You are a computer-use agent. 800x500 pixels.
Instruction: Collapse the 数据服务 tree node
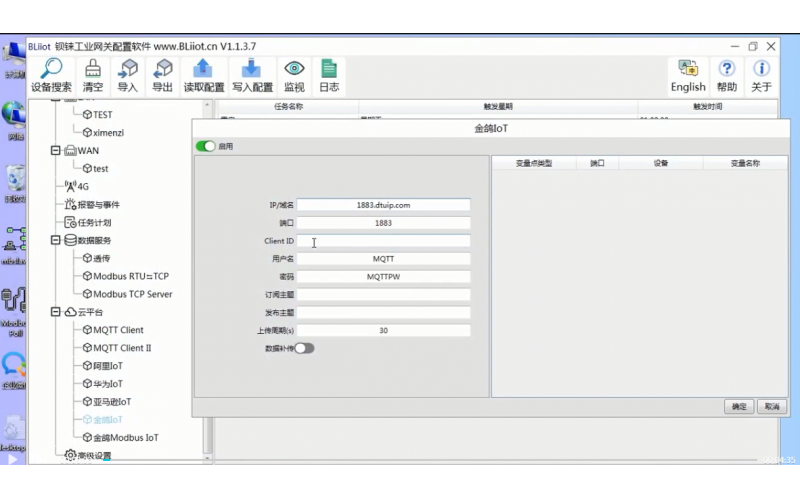click(56, 241)
